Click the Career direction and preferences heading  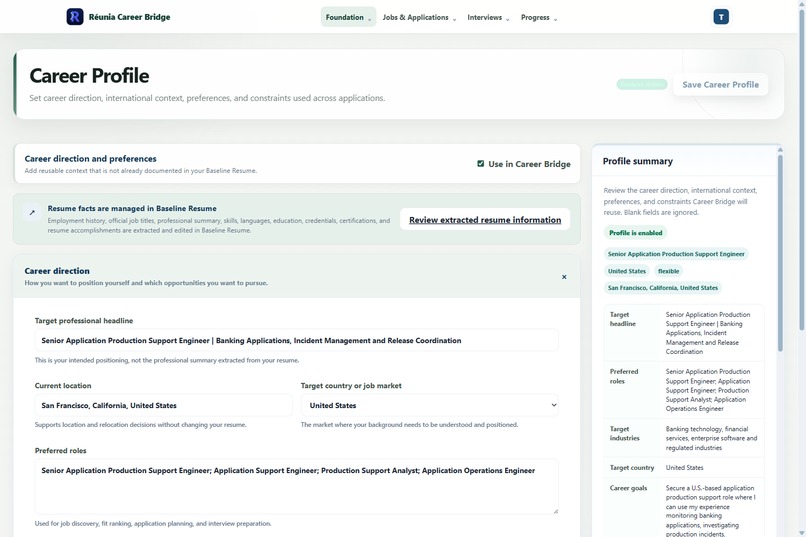pyautogui.click(x=90, y=159)
